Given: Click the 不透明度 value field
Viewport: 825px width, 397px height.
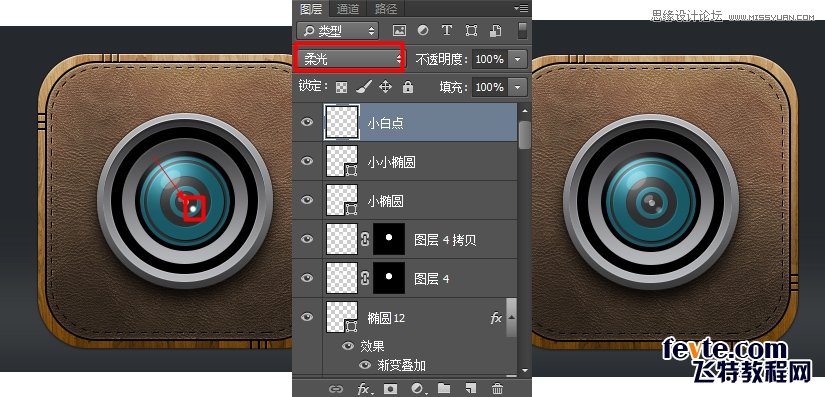Looking at the screenshot, I should [x=490, y=59].
